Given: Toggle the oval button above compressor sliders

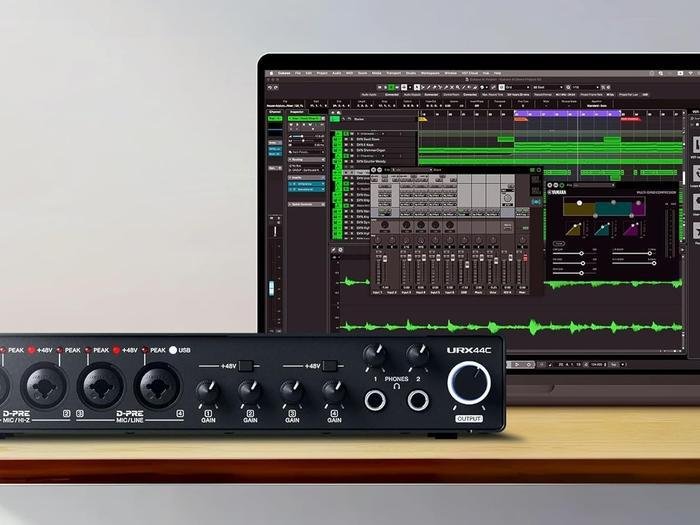Looking at the screenshot, I should [x=558, y=244].
